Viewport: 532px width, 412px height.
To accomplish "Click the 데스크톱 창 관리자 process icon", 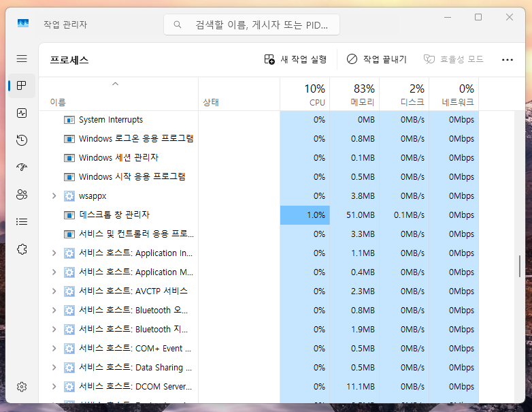I will click(x=69, y=215).
